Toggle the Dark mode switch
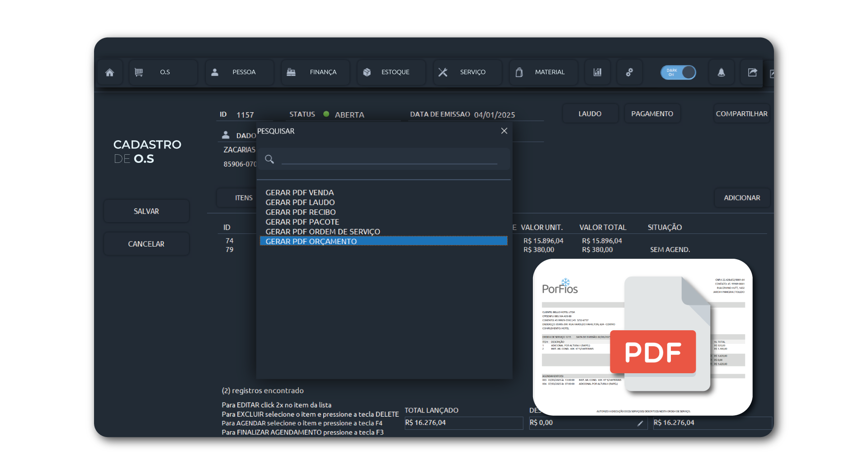868x461 pixels. point(678,72)
